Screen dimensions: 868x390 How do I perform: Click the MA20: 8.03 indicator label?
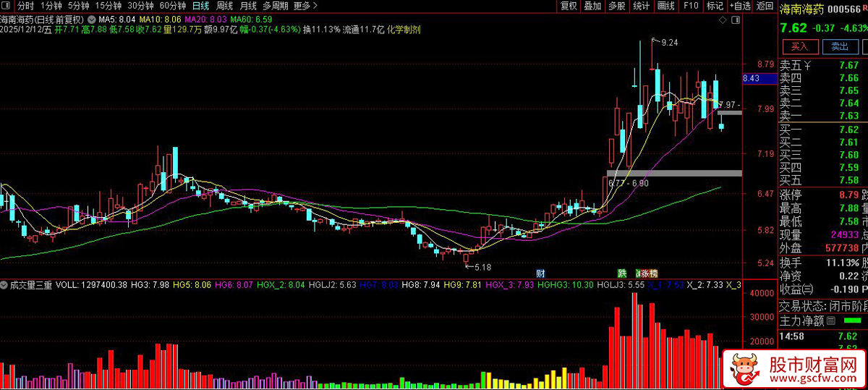pyautogui.click(x=206, y=20)
